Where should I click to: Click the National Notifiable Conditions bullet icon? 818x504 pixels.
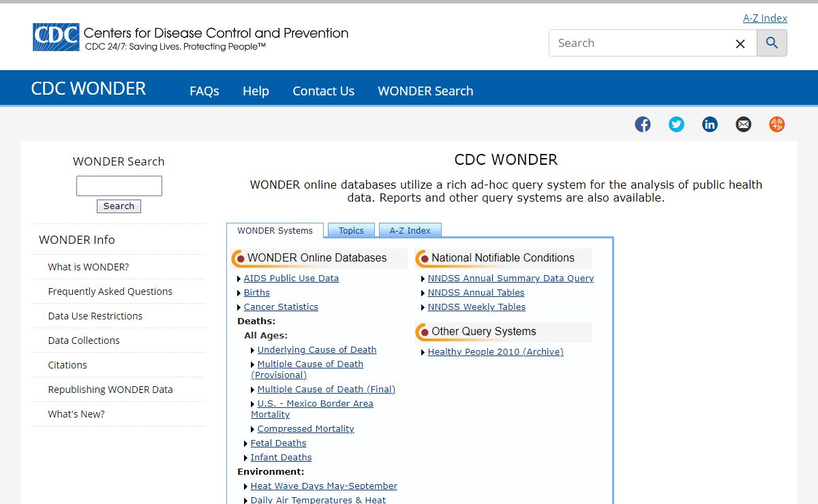(423, 259)
